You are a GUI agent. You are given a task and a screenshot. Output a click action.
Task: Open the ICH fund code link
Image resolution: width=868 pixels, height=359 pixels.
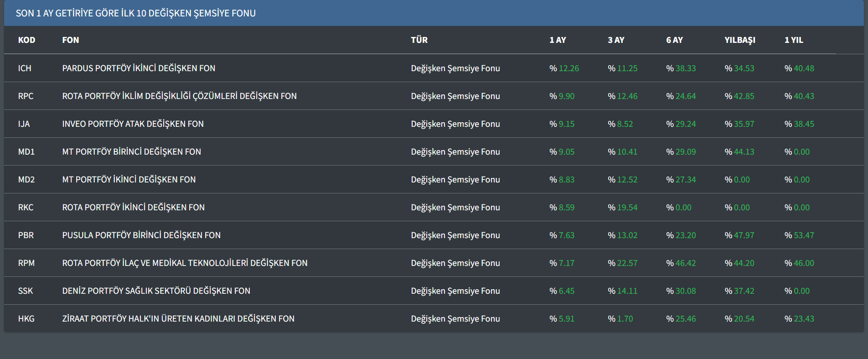25,68
